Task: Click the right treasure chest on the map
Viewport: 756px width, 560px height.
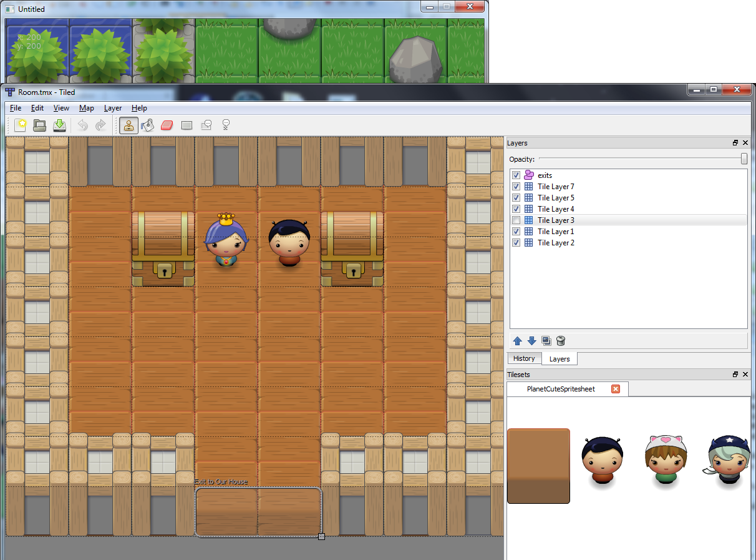Action: point(352,248)
